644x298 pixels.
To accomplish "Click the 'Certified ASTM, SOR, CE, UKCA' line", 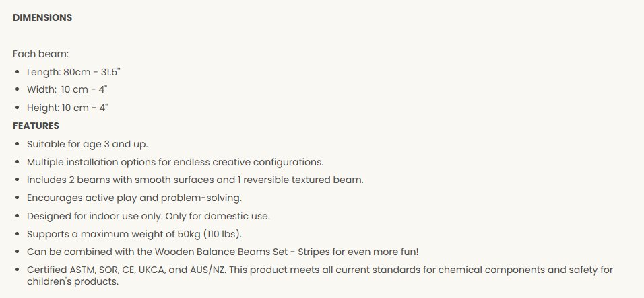I will (319, 270).
